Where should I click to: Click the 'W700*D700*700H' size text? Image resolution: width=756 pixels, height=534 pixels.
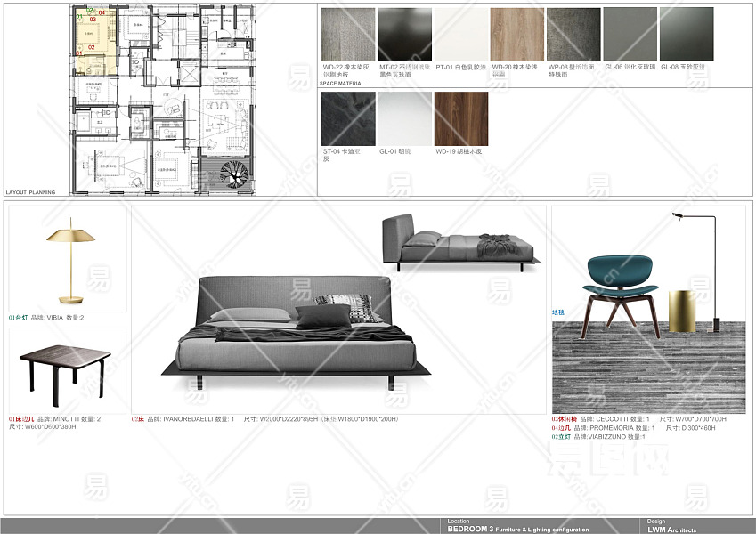pos(701,419)
